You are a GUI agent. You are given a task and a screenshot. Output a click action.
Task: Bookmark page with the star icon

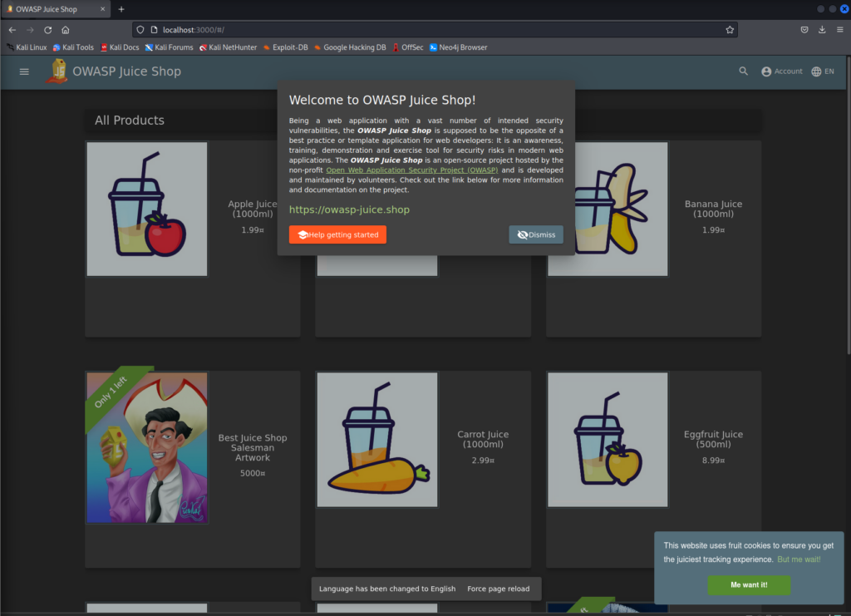click(730, 30)
